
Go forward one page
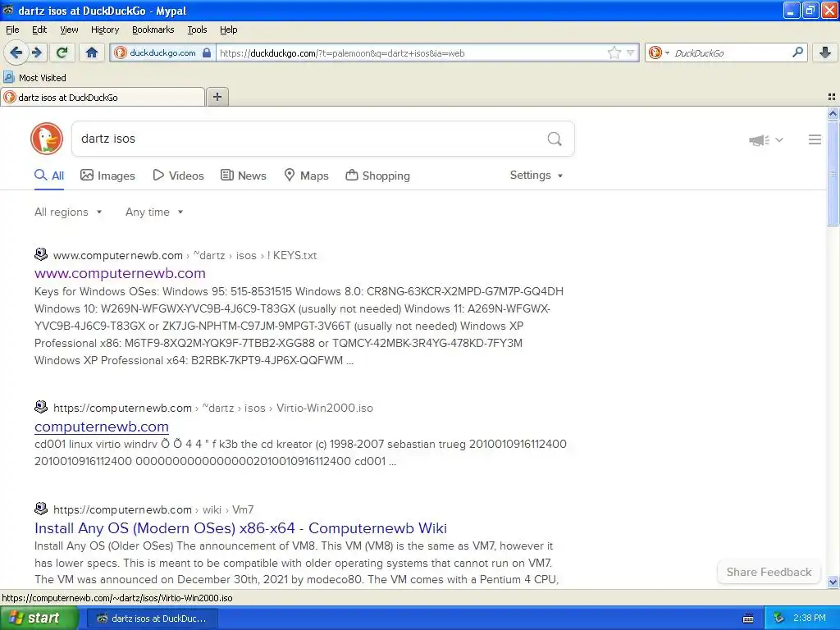(36, 52)
